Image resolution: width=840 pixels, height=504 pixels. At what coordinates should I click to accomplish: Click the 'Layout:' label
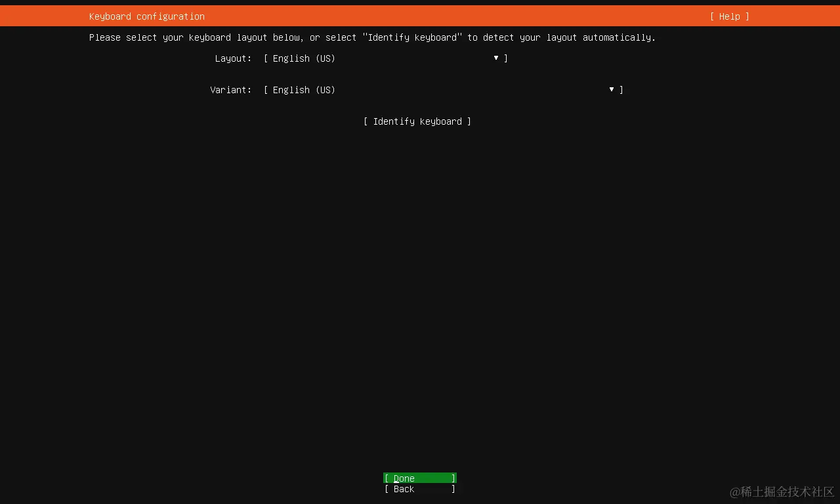[x=233, y=58]
